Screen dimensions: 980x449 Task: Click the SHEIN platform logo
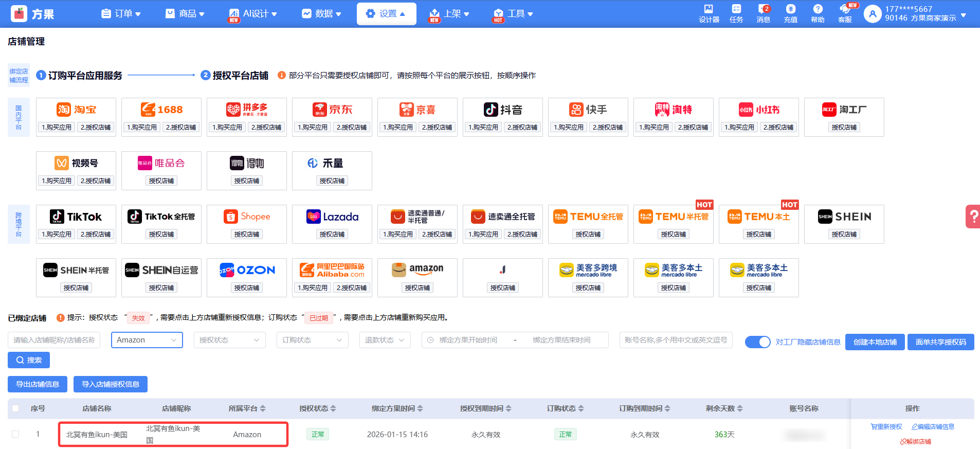tap(844, 217)
